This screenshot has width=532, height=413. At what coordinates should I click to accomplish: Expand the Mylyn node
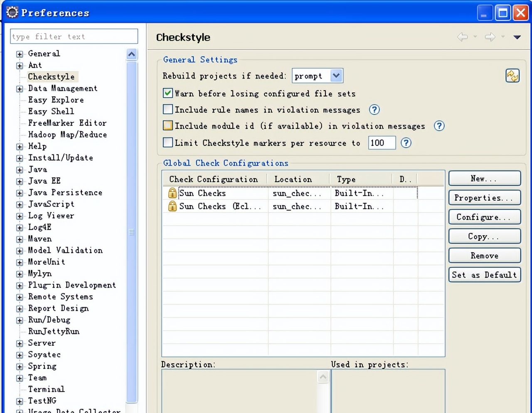[20, 274]
